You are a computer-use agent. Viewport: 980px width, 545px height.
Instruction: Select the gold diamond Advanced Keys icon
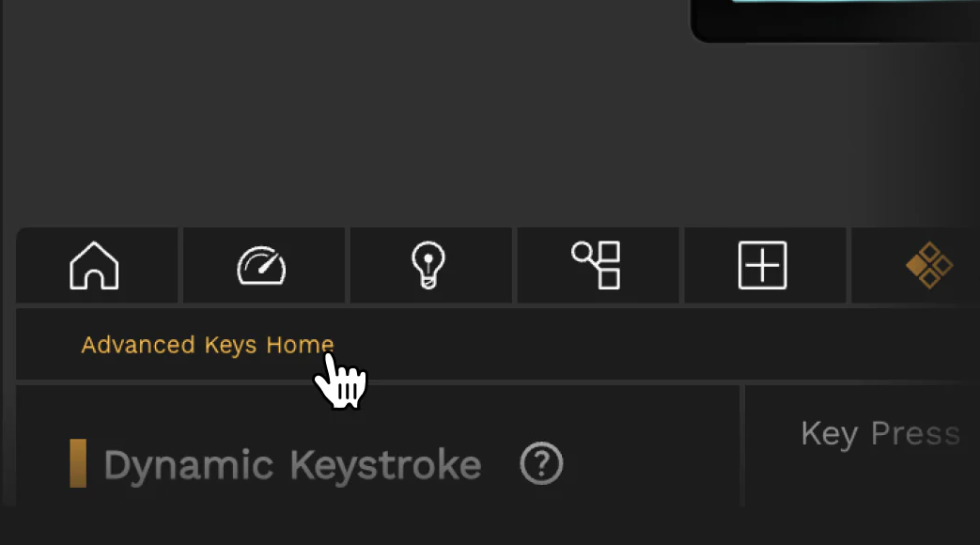[929, 266]
